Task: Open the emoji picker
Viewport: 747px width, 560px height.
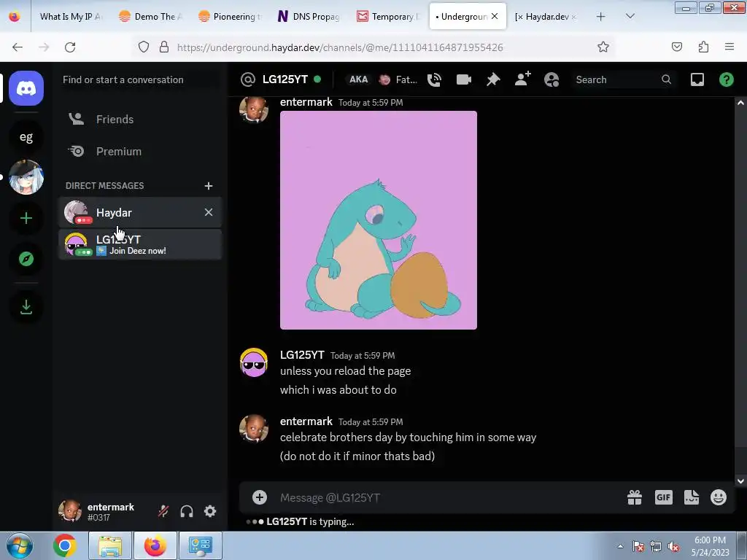Action: tap(719, 497)
